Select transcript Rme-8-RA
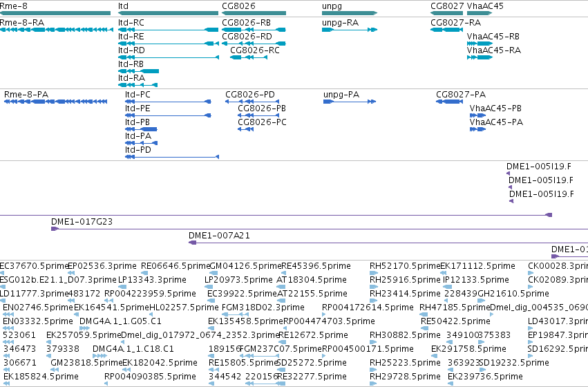The image size is (588, 387). [x=57, y=30]
